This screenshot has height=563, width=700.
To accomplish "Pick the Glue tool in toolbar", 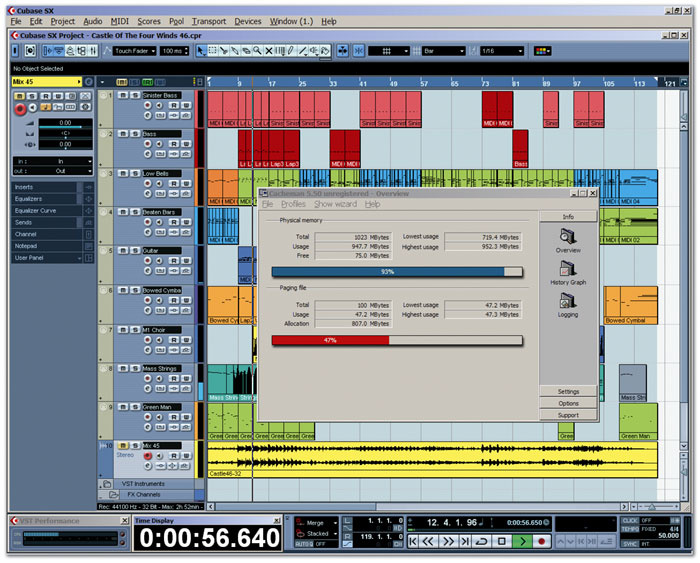I will [235, 51].
